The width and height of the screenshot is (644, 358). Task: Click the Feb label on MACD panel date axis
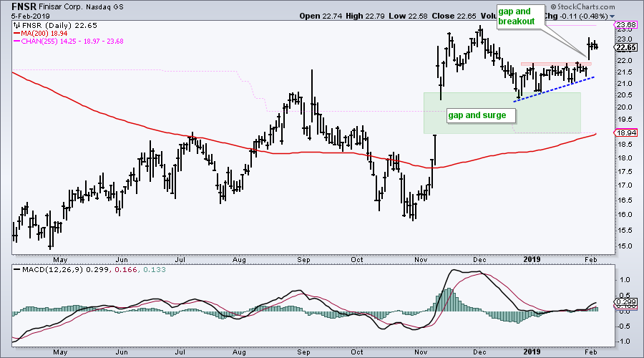coord(590,352)
